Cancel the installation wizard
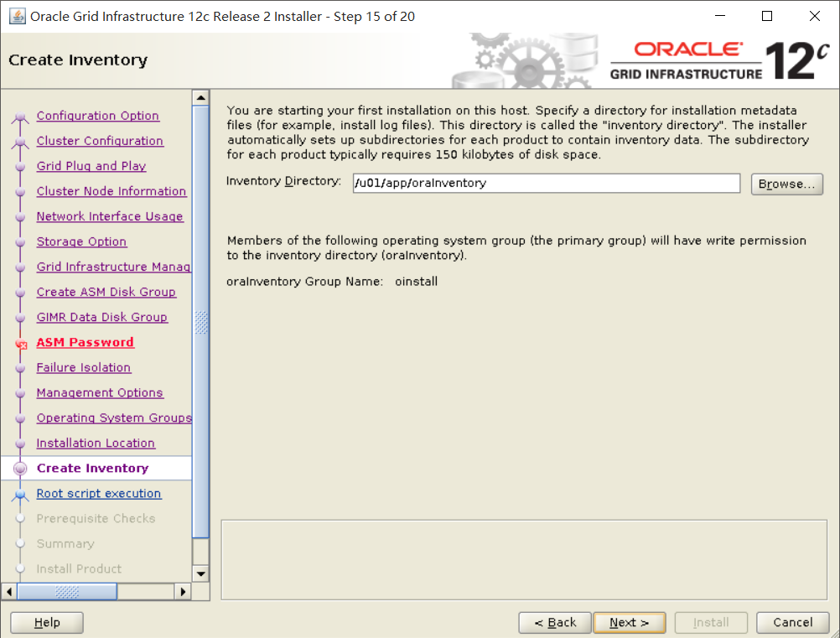840x638 pixels. (x=791, y=622)
